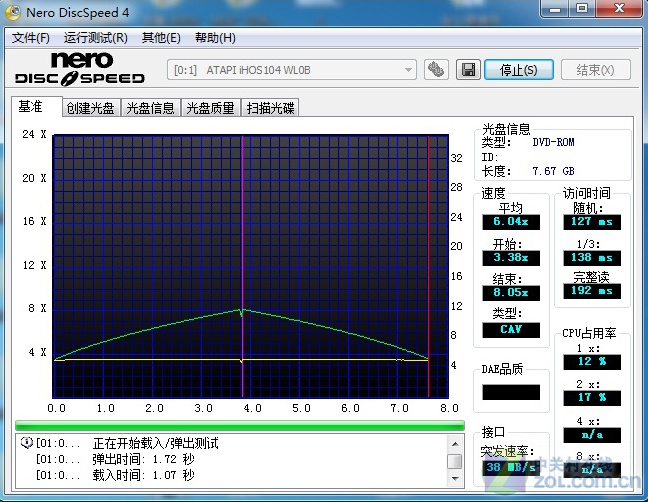Open the 帮助(H) menu

point(215,38)
